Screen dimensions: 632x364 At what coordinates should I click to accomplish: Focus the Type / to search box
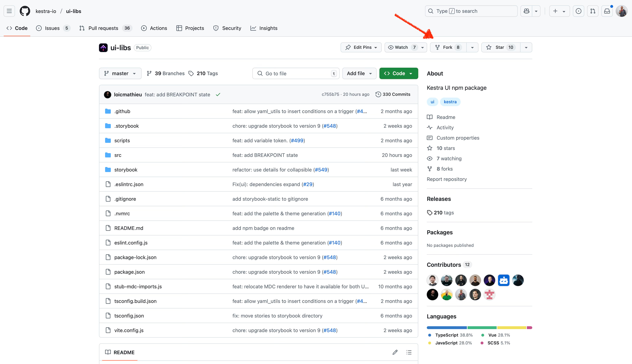[471, 11]
